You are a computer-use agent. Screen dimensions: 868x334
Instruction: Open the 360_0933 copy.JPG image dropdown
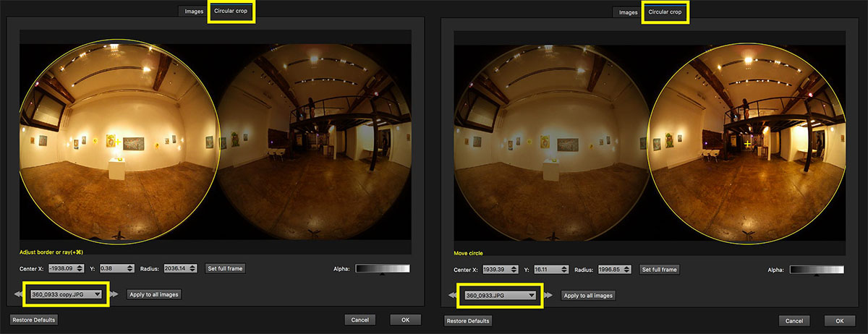click(x=67, y=295)
